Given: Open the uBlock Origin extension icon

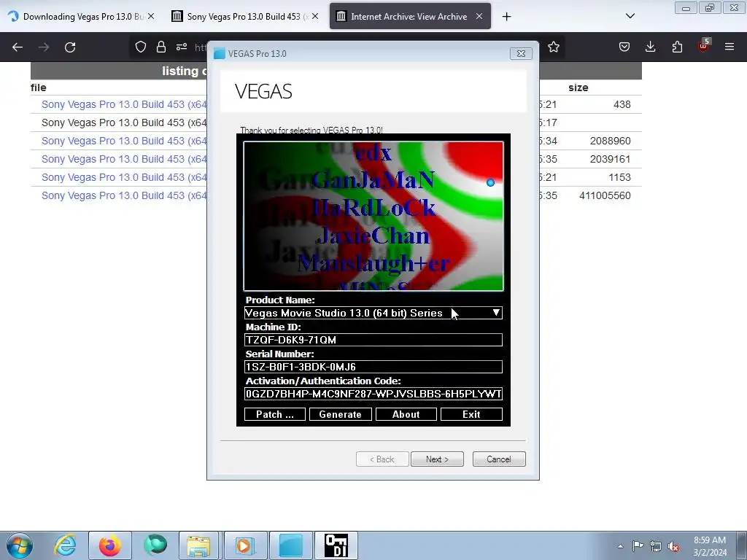Looking at the screenshot, I should [x=703, y=46].
